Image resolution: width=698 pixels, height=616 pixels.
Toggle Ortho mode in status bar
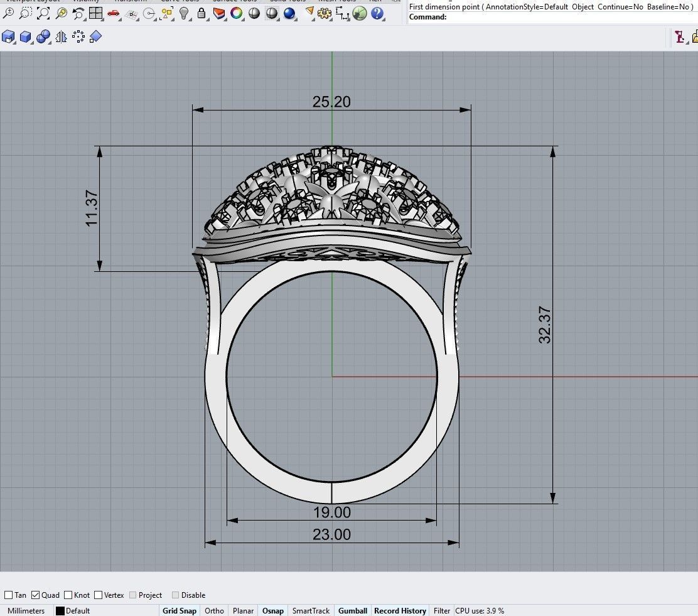(x=214, y=610)
